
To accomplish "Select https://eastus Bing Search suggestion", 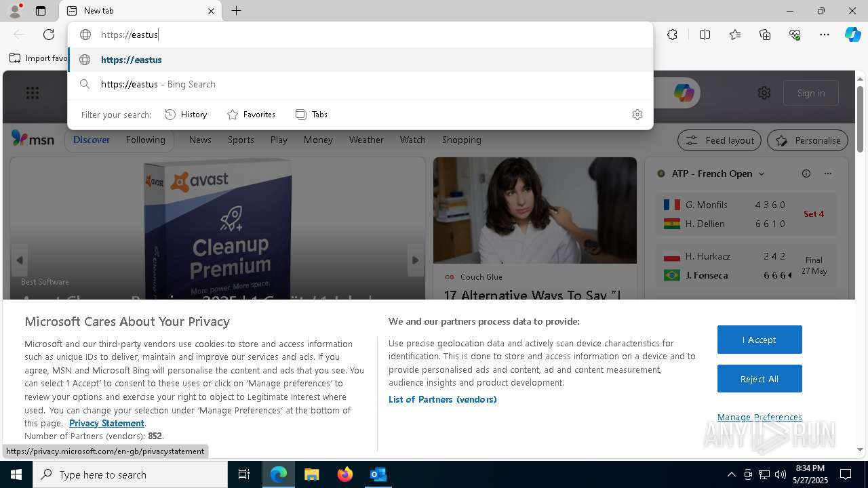I will click(360, 84).
